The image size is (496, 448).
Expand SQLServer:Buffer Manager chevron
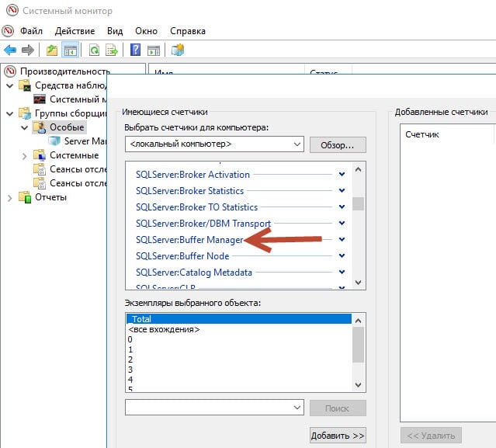(x=342, y=239)
